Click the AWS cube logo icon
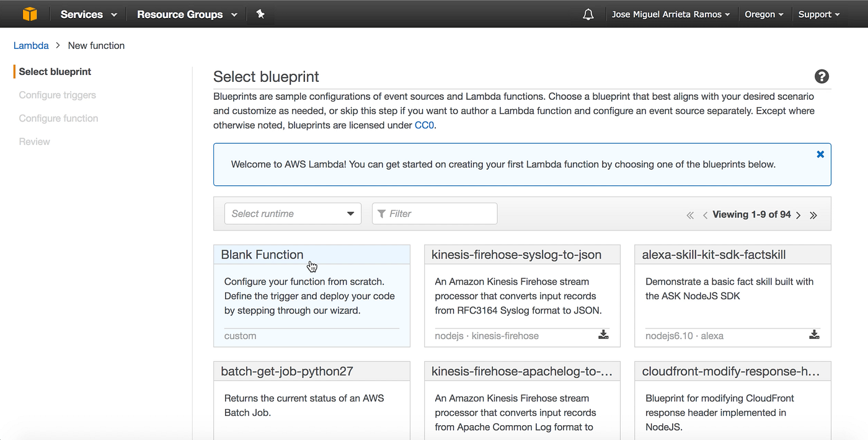 pos(30,14)
